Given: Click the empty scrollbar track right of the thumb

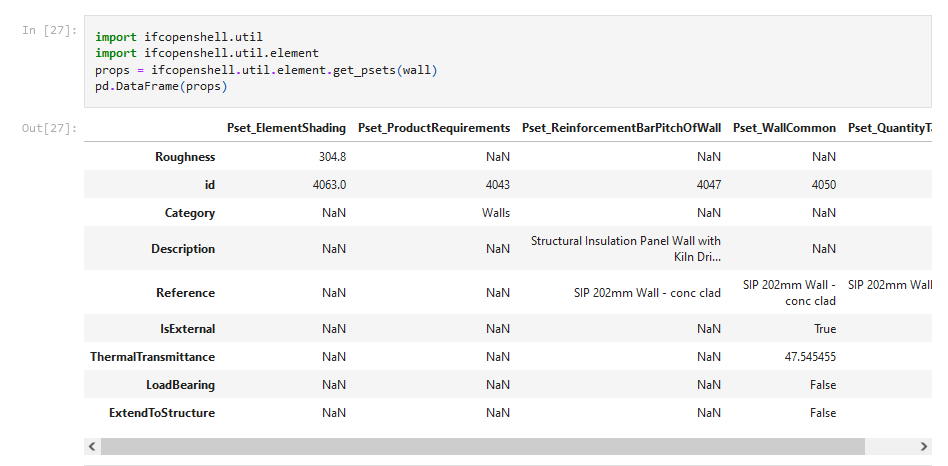Looking at the screenshot, I should coord(890,446).
